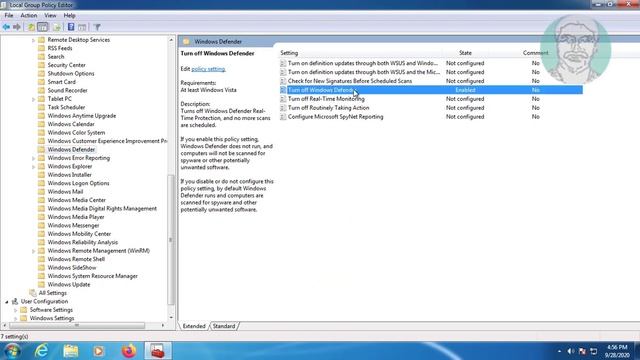
Task: Switch to the Extended tab
Action: pos(194,326)
